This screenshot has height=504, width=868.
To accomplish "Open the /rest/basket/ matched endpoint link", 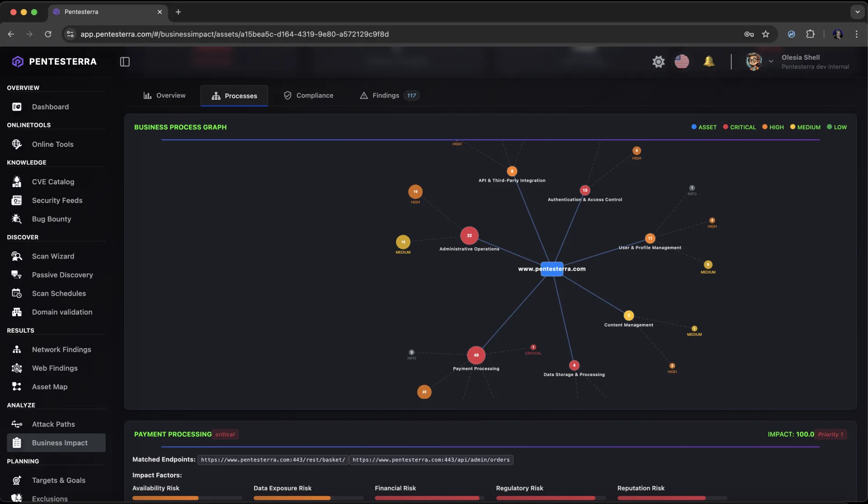I will point(272,460).
